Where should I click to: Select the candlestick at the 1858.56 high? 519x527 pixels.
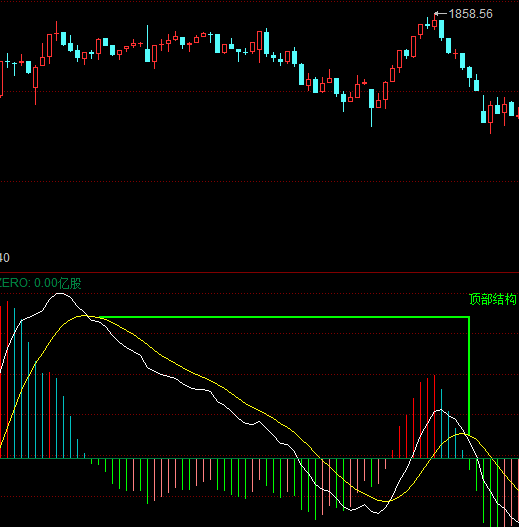(x=435, y=23)
